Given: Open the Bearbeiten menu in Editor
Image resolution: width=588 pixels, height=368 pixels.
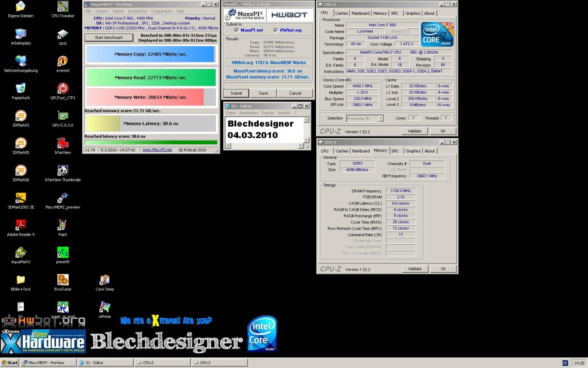Looking at the screenshot, I should tap(249, 113).
